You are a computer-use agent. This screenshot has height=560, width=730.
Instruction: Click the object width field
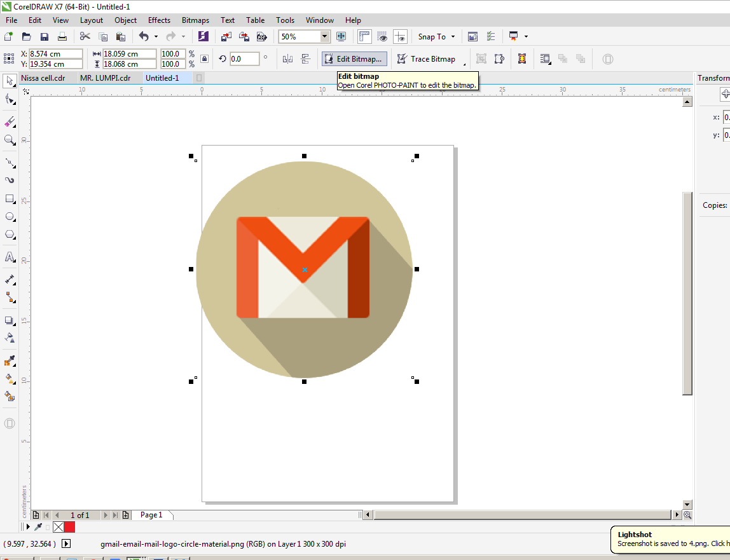pos(129,53)
